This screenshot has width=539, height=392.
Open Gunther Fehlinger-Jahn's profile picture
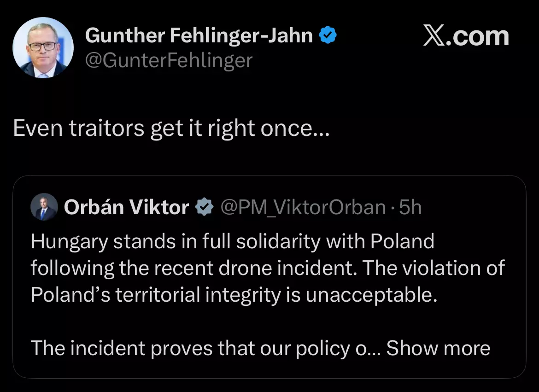pos(43,47)
